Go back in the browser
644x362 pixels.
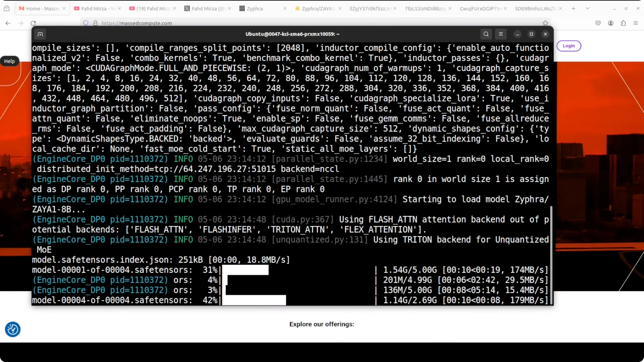8,23
